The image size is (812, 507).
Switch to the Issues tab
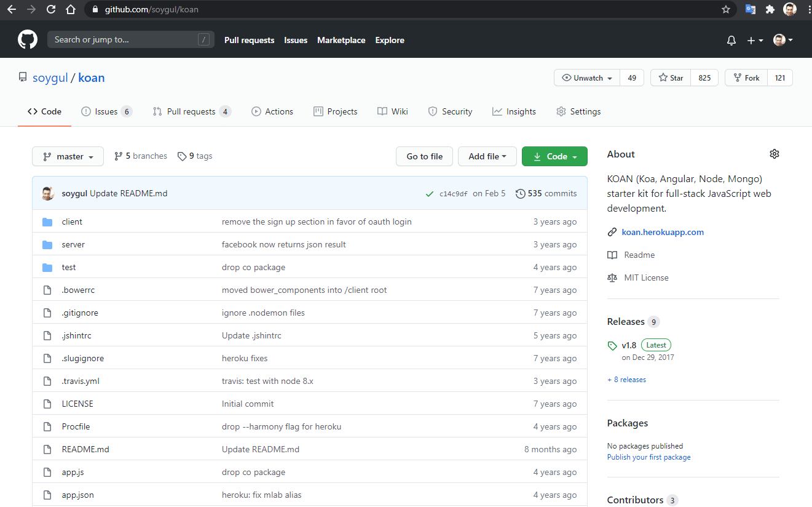pyautogui.click(x=106, y=111)
